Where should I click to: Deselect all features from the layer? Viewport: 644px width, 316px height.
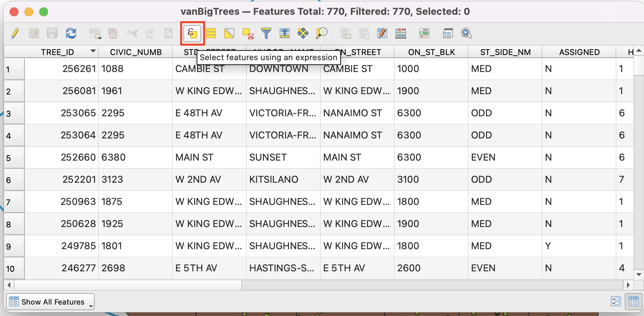pos(248,34)
